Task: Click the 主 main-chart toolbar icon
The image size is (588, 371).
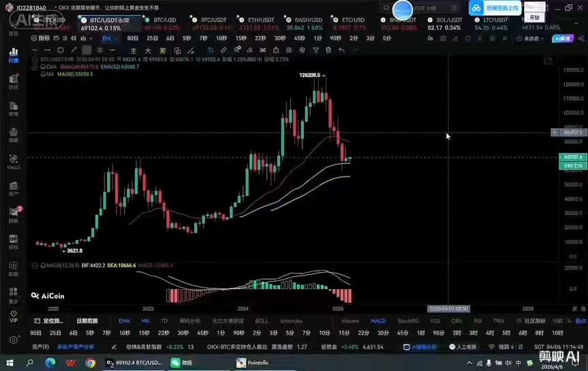Action: [133, 50]
